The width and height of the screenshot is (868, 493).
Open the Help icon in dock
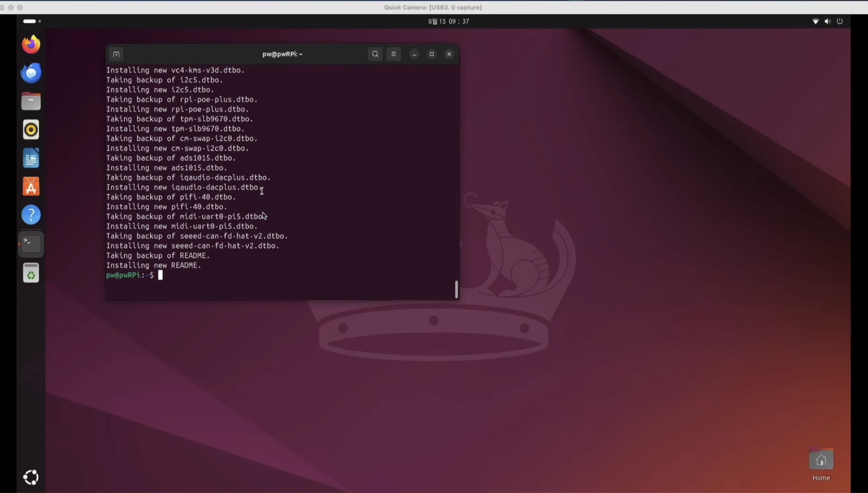[31, 215]
